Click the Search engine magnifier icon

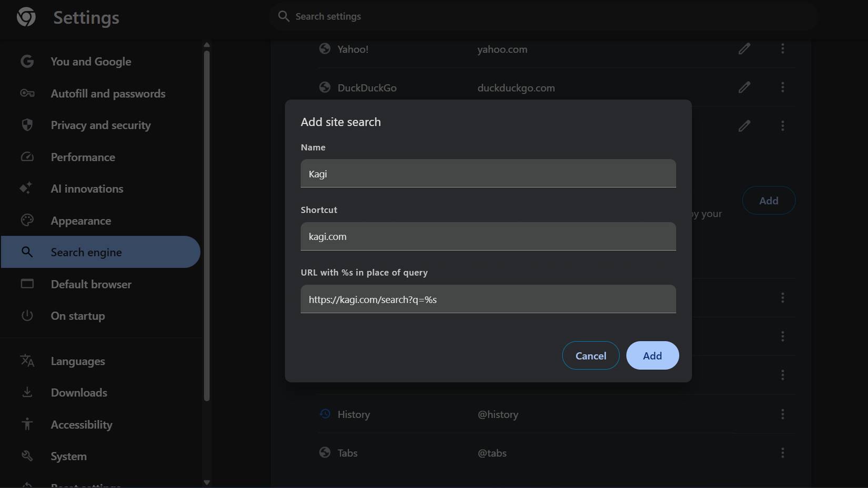(x=27, y=252)
